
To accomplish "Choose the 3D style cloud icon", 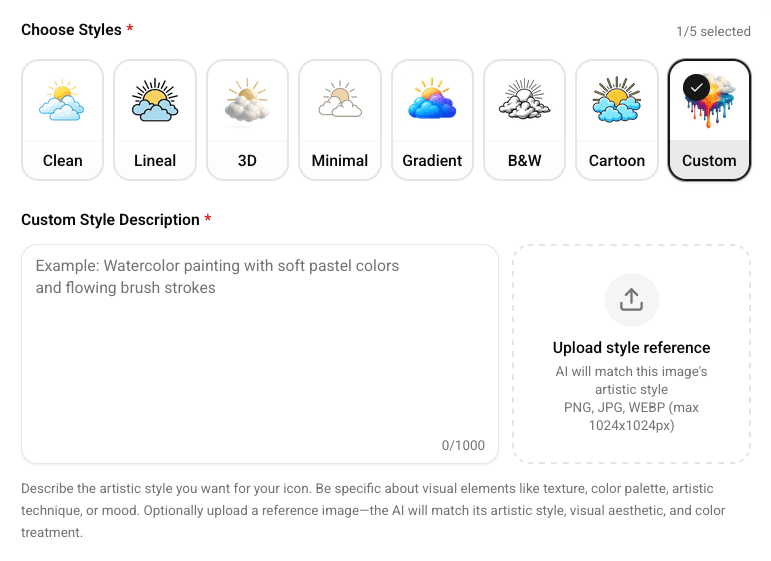I will tap(247, 101).
